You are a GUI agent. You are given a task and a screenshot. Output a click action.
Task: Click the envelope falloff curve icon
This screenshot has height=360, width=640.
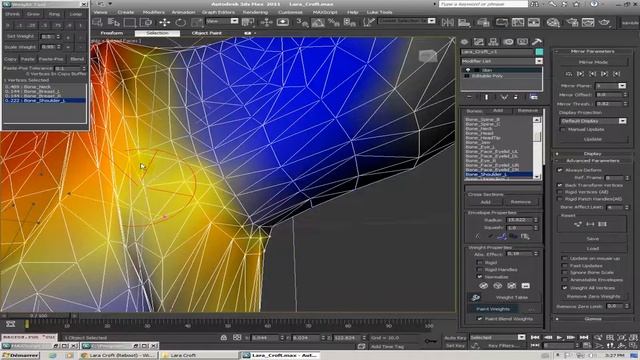502,236
